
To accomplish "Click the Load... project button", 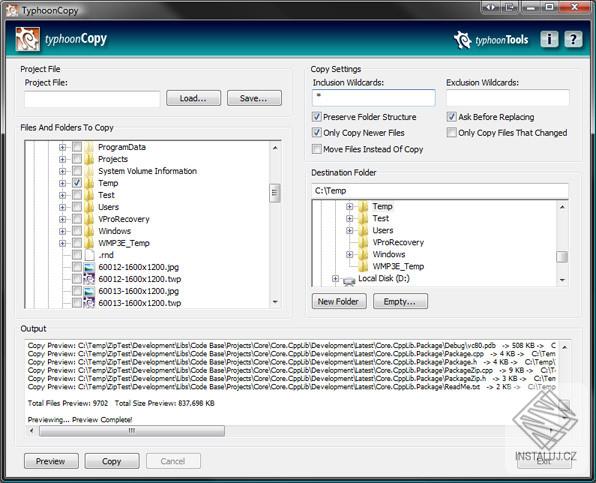I will pos(193,98).
